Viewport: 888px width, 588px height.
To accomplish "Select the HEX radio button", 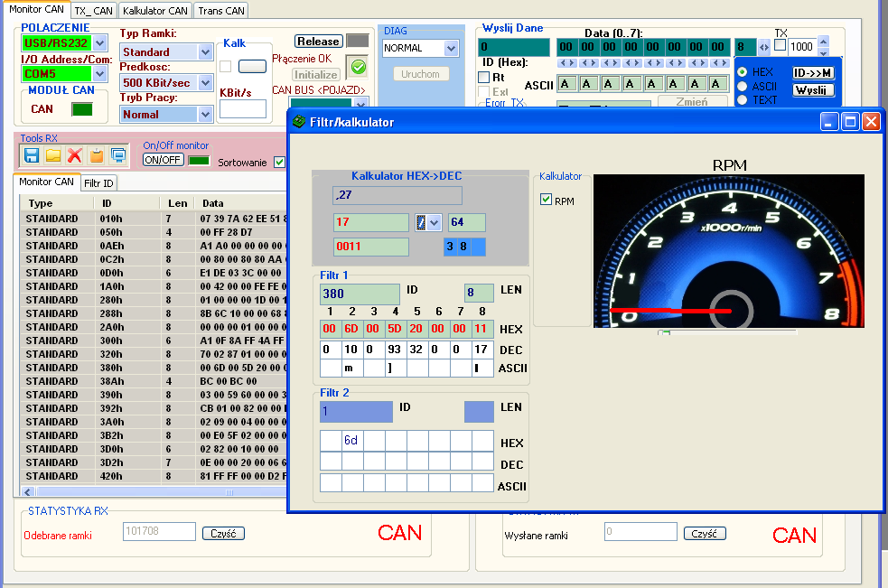I will coord(742,72).
